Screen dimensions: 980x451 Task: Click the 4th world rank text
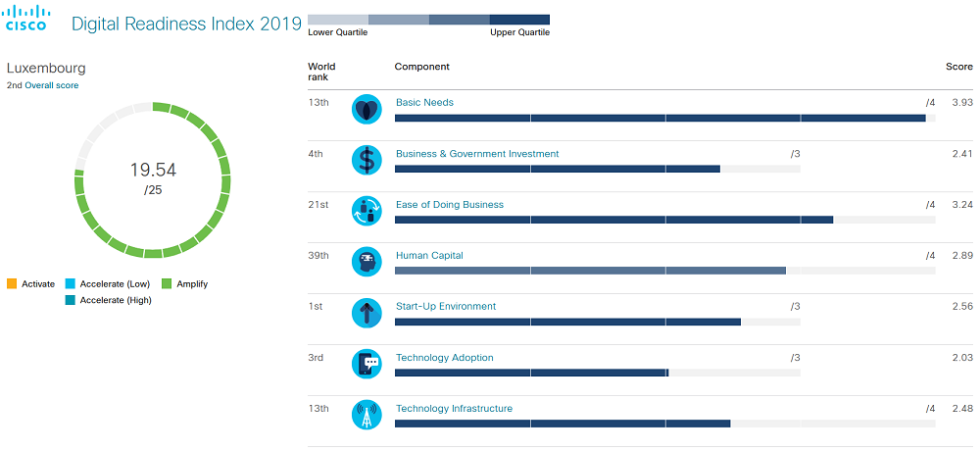tap(316, 154)
